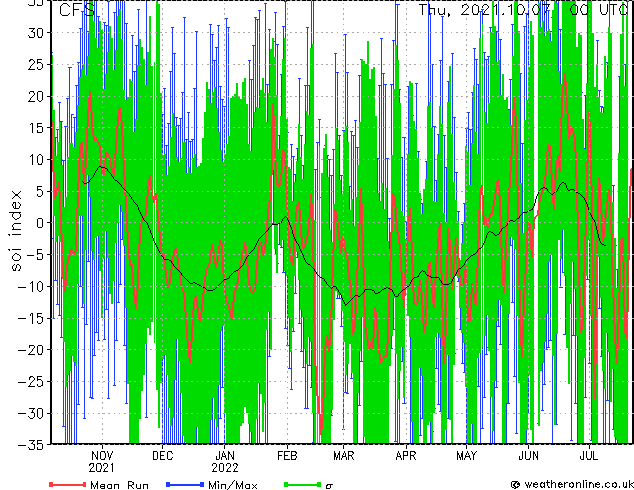Viewport: 634px width, 490px height.
Task: Click the 'MAY' x-axis month label
Action: pos(466,456)
